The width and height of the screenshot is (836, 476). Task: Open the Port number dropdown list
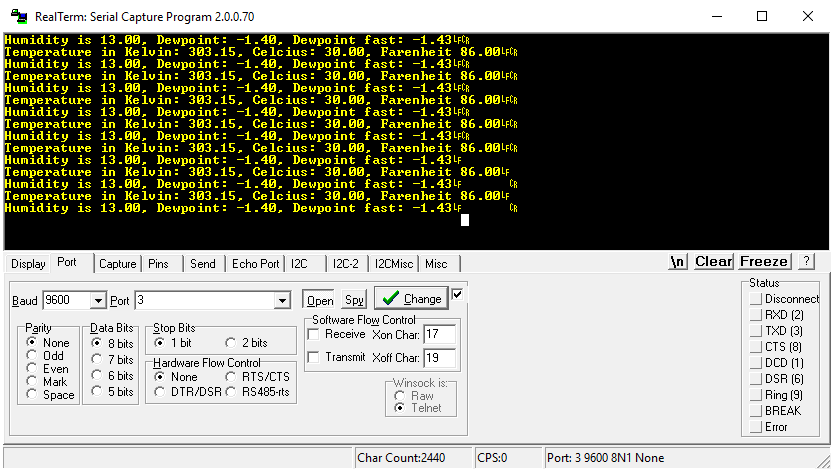[282, 300]
